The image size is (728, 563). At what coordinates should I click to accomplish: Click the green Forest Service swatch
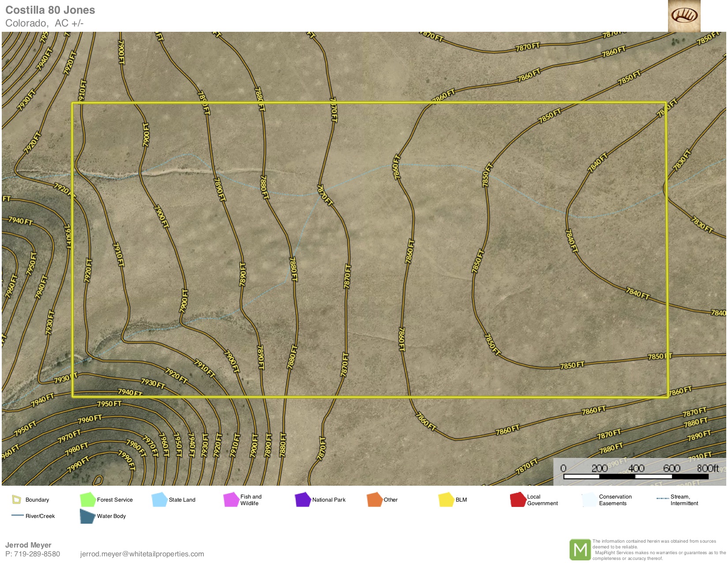[87, 499]
